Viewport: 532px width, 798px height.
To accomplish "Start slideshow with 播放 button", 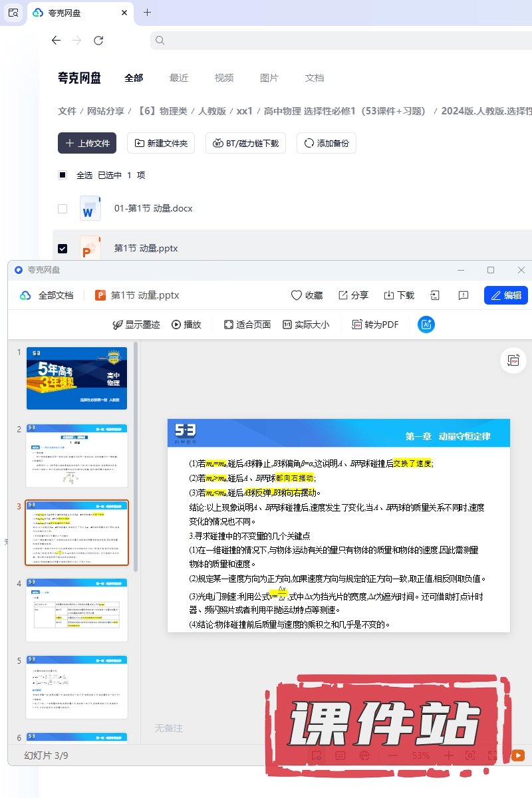I will (186, 325).
